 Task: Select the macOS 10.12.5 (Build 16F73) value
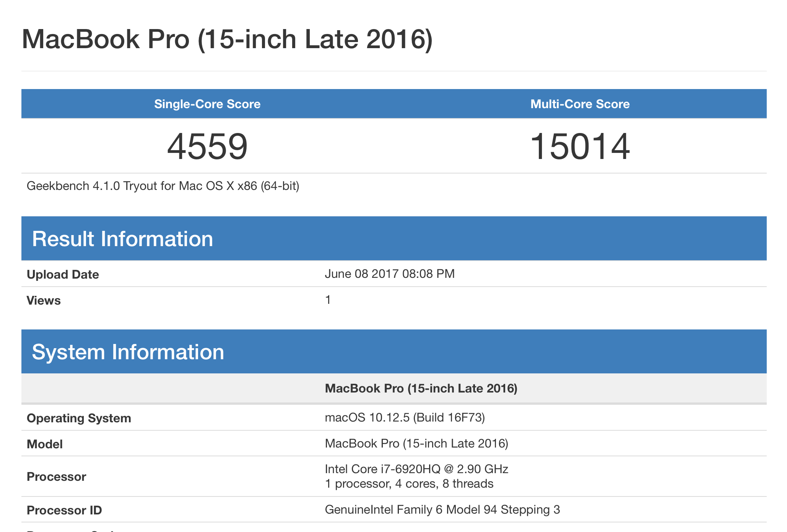click(x=405, y=417)
